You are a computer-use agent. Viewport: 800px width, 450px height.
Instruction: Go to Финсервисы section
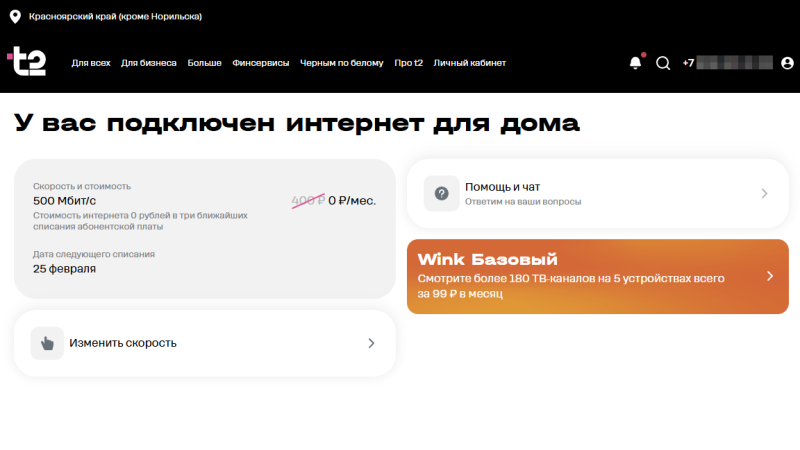click(x=260, y=63)
